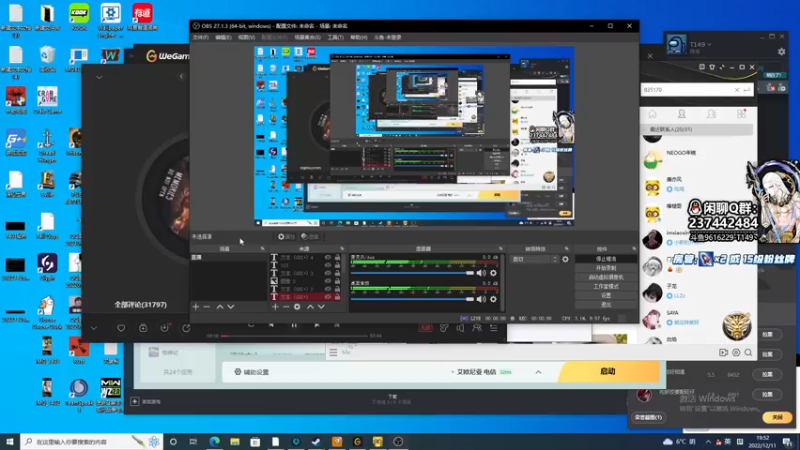Seek on the music player progress bar

(x=294, y=336)
